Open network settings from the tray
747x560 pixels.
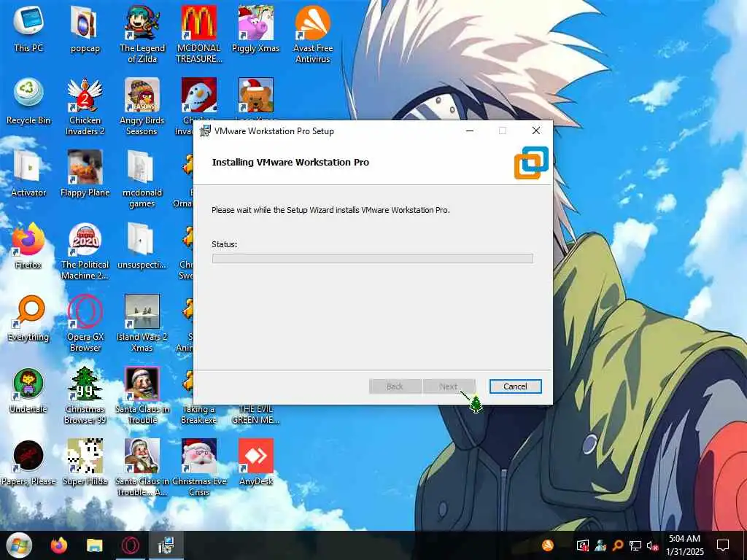click(635, 545)
